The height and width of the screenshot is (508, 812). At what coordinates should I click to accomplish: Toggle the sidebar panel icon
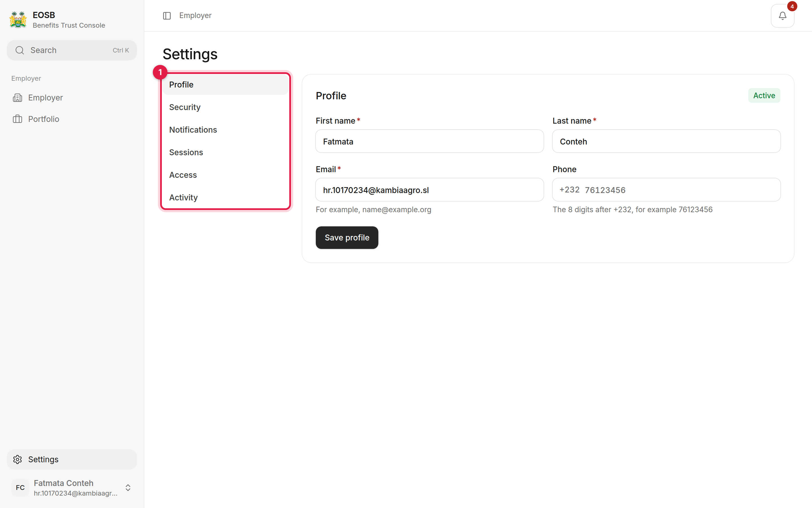[167, 16]
